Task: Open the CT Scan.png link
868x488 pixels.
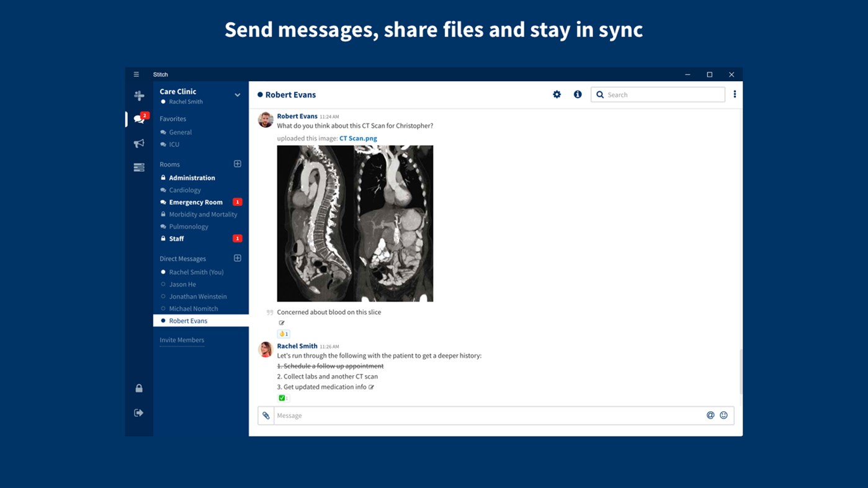Action: pos(358,138)
